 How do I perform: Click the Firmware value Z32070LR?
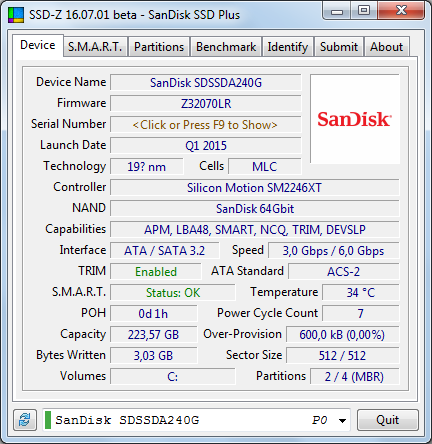pos(206,104)
